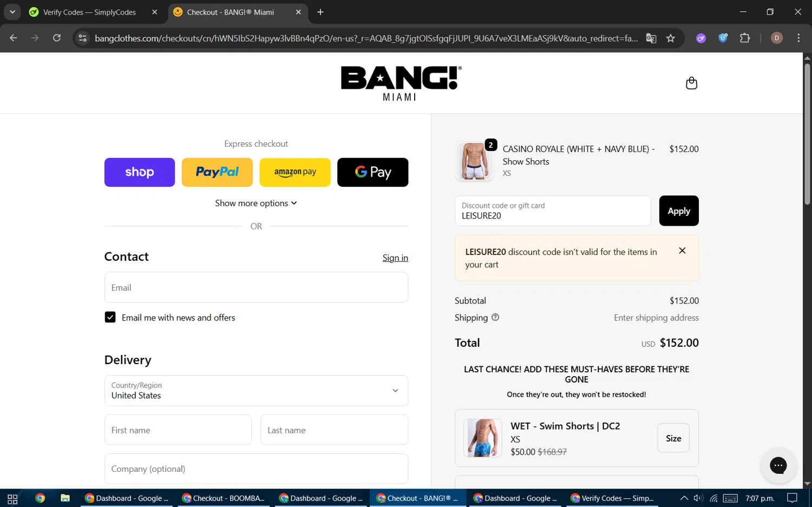Go forward in browser history
Viewport: 812px width, 507px height.
point(35,38)
